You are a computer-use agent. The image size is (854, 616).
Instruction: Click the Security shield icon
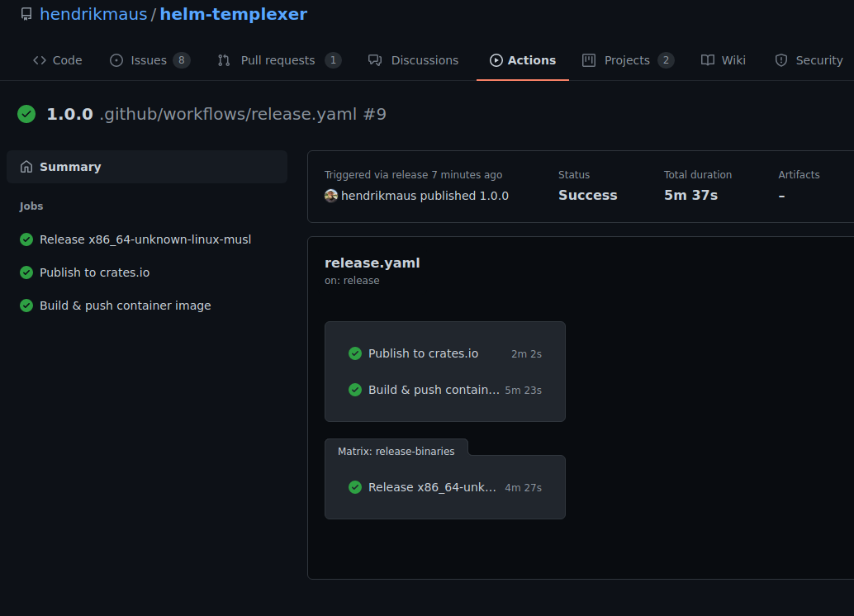pyautogui.click(x=781, y=60)
